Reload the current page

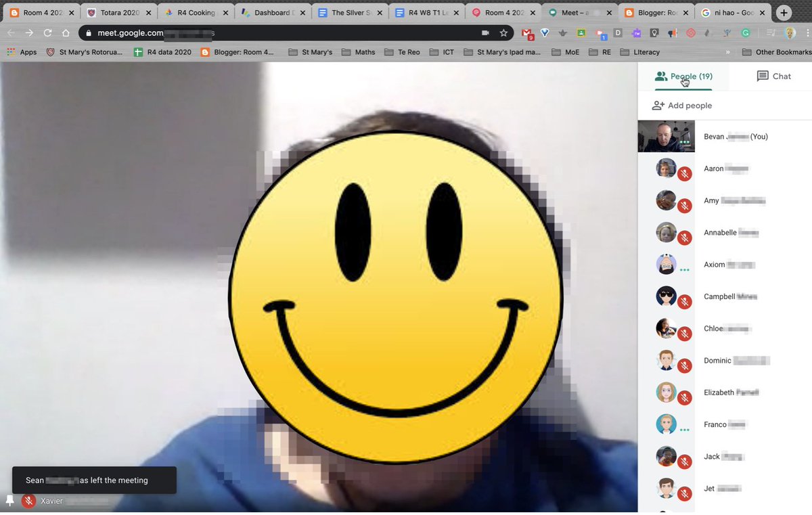(47, 32)
